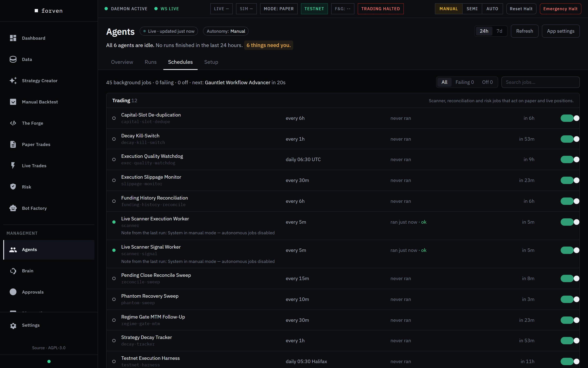The width and height of the screenshot is (588, 368).
Task: Click Reset Halt button
Action: point(521,9)
